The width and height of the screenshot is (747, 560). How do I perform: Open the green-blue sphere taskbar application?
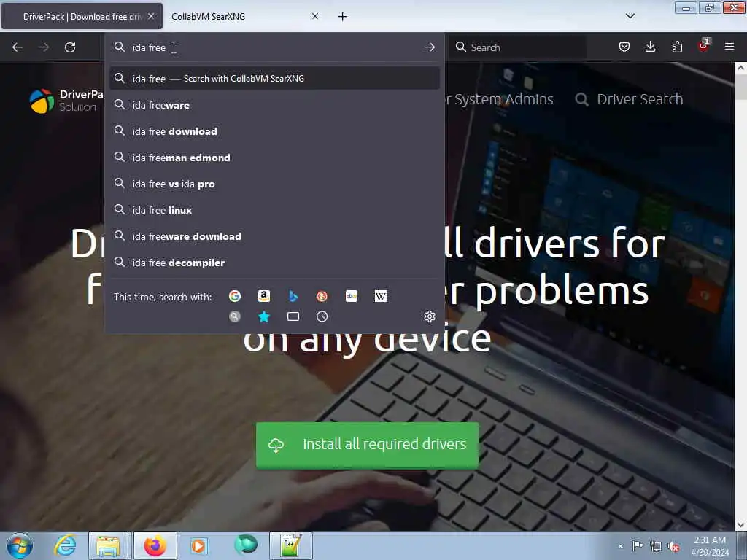coord(246,545)
